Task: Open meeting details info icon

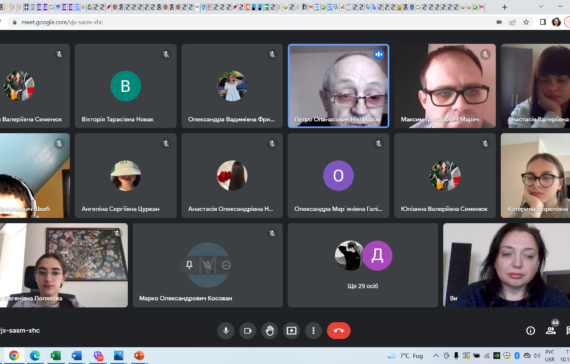Action: tap(530, 331)
